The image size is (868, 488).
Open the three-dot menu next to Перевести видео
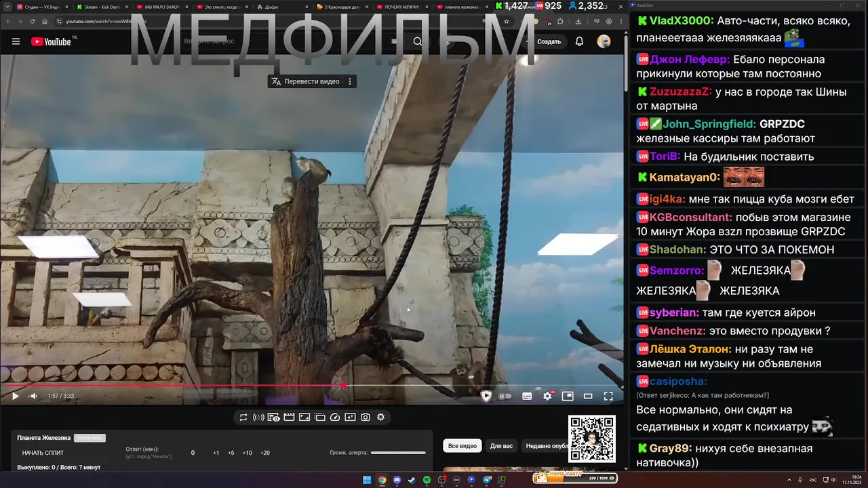(350, 81)
